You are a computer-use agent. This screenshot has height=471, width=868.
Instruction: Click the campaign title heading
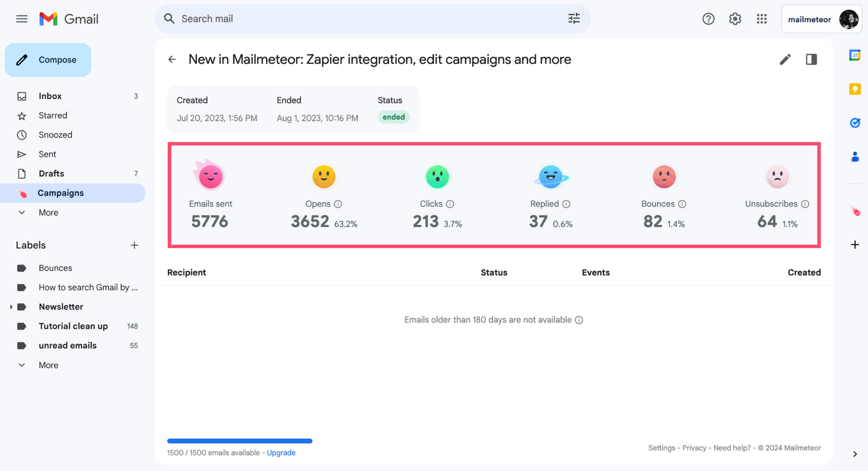tap(380, 59)
